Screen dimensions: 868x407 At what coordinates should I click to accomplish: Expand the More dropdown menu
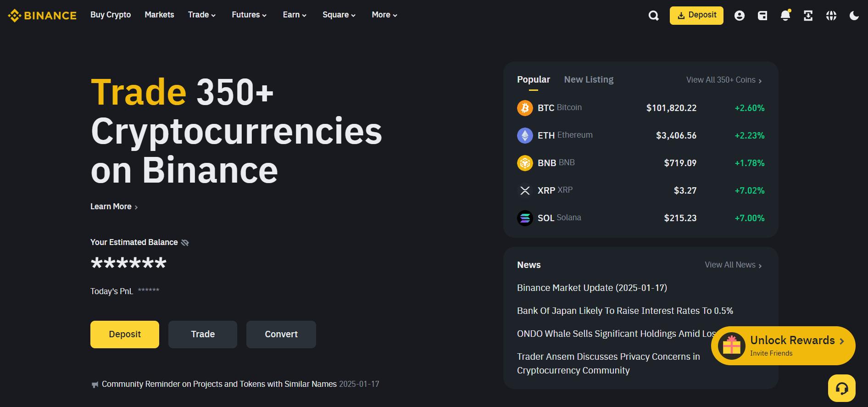(384, 15)
